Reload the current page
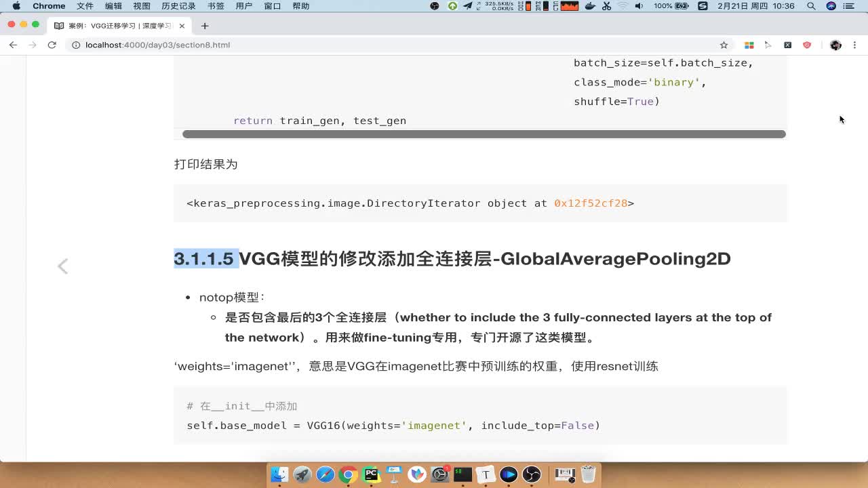 [x=52, y=45]
